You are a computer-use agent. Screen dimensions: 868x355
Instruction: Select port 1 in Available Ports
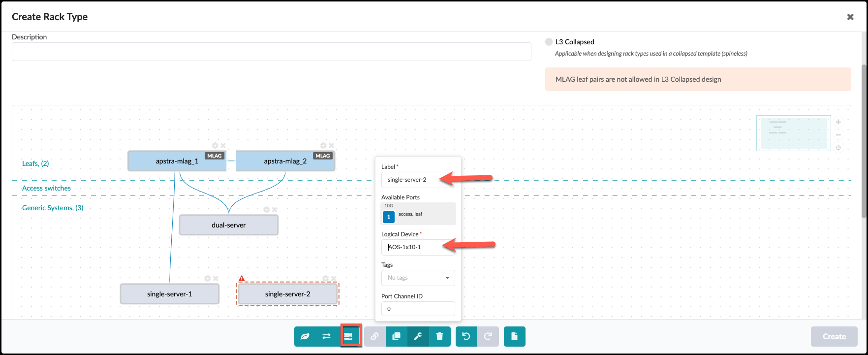click(x=389, y=217)
